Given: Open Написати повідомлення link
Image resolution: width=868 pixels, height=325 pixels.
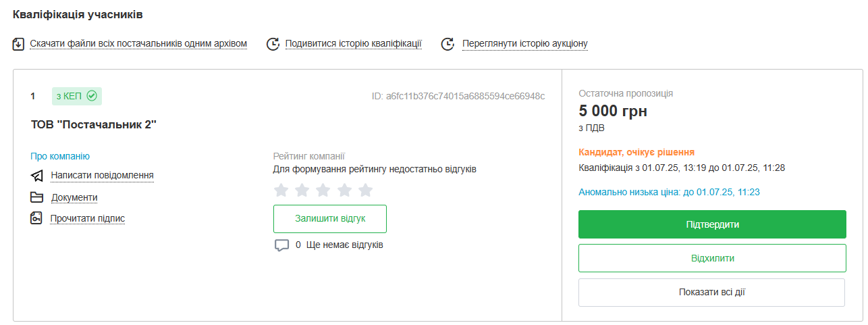Looking at the screenshot, I should coord(102,176).
